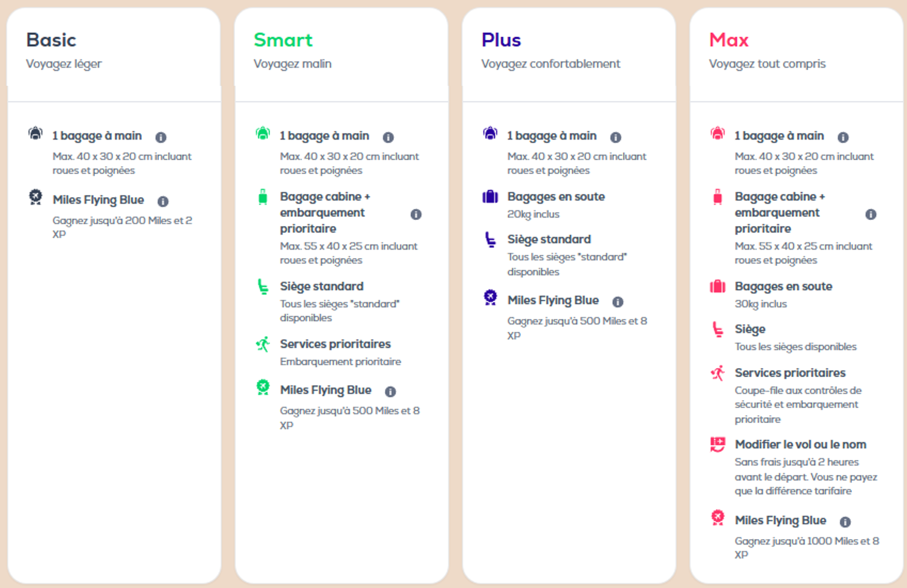Choose the Max fare heading

(x=729, y=40)
